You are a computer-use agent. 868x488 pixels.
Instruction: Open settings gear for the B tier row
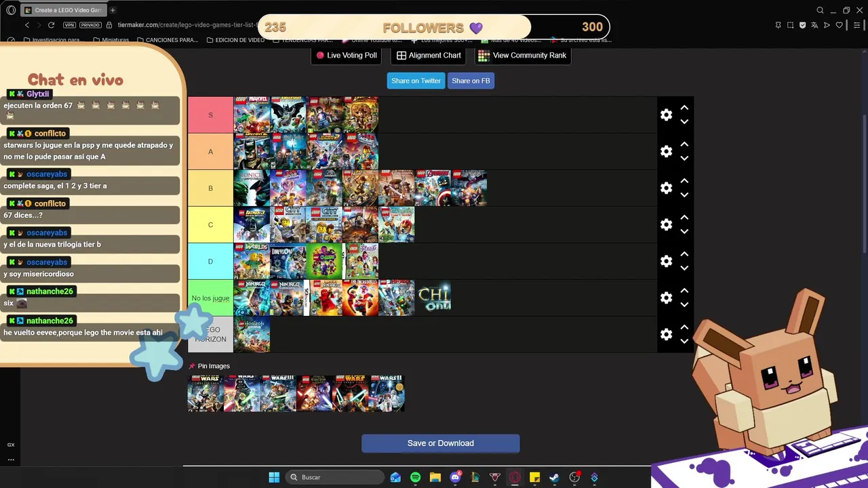click(666, 188)
